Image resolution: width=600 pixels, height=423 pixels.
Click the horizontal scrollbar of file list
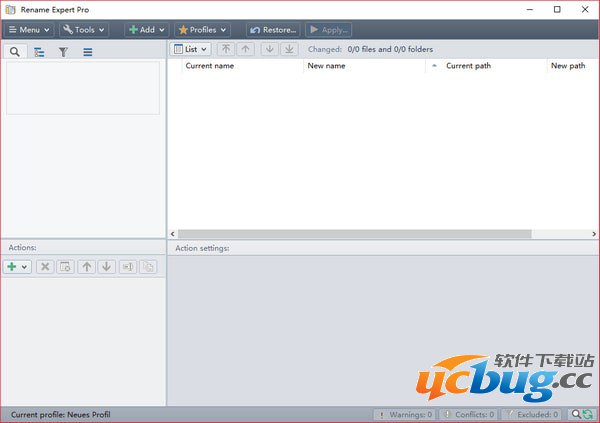tap(350, 233)
